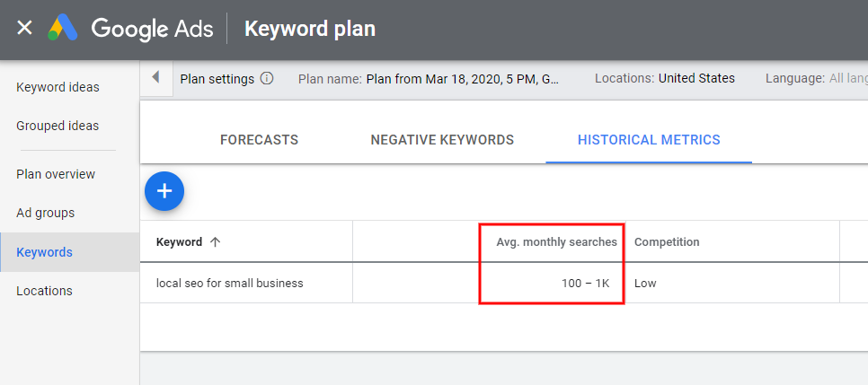Open Ad groups section
868x385 pixels.
[45, 213]
